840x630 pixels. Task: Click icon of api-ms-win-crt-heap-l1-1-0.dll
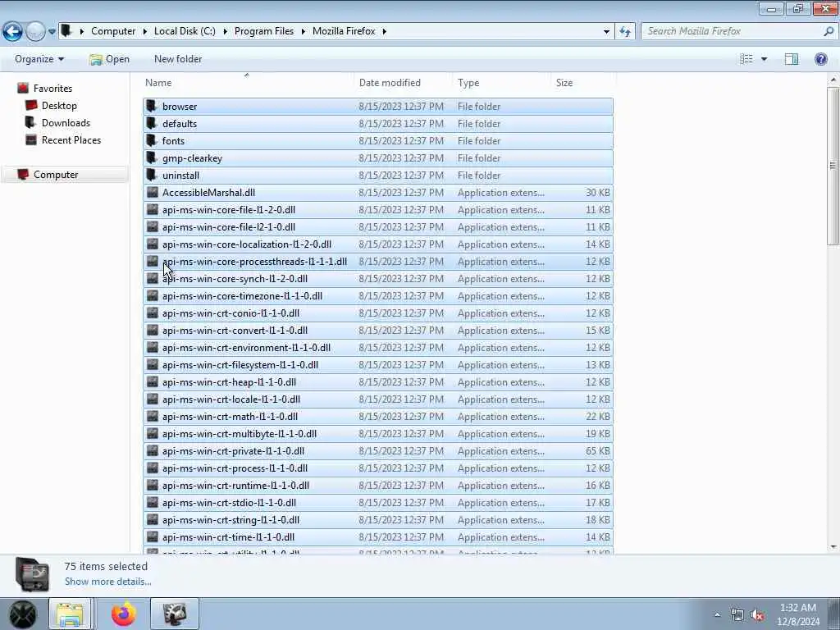(x=153, y=382)
